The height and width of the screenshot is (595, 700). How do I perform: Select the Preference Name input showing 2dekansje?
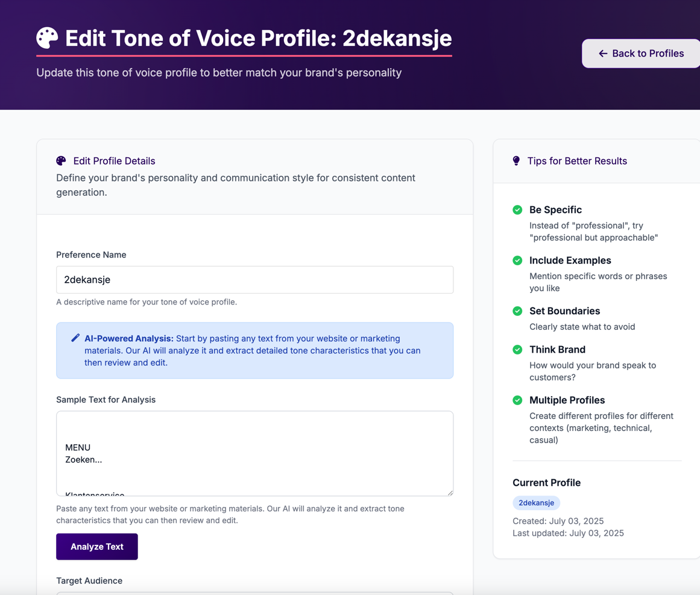tap(254, 280)
